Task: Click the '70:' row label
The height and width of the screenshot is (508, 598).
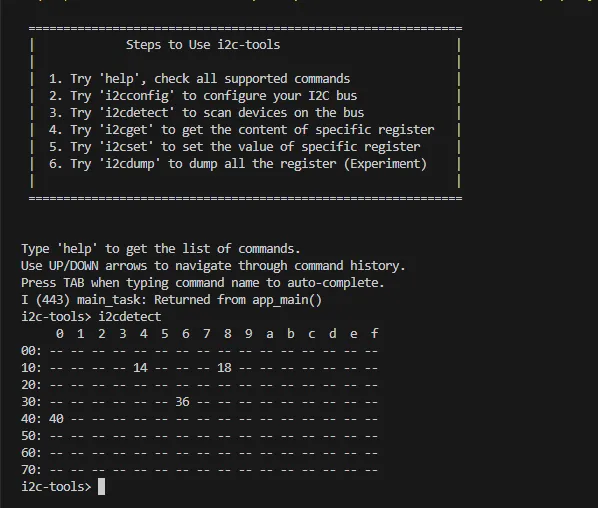Action: [31, 470]
